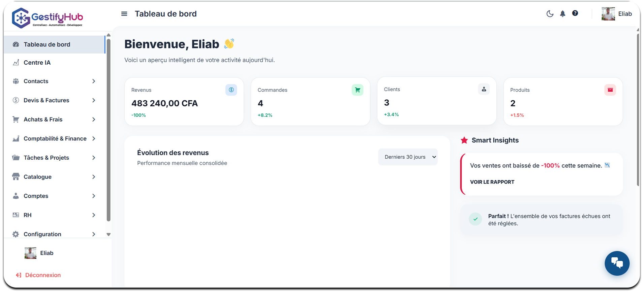Click the VOIR LE RAPPORT link
This screenshot has width=644, height=292.
coord(492,182)
